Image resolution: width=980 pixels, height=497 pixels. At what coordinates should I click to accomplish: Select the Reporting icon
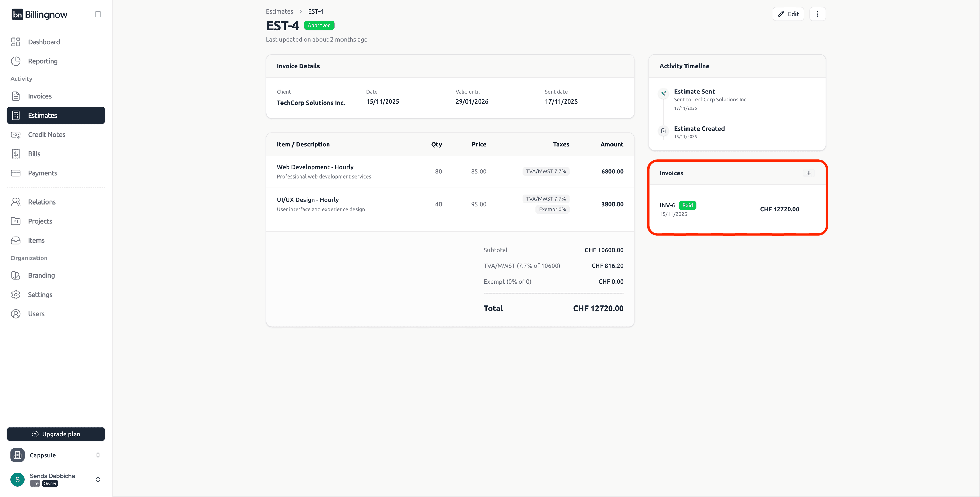tap(16, 61)
